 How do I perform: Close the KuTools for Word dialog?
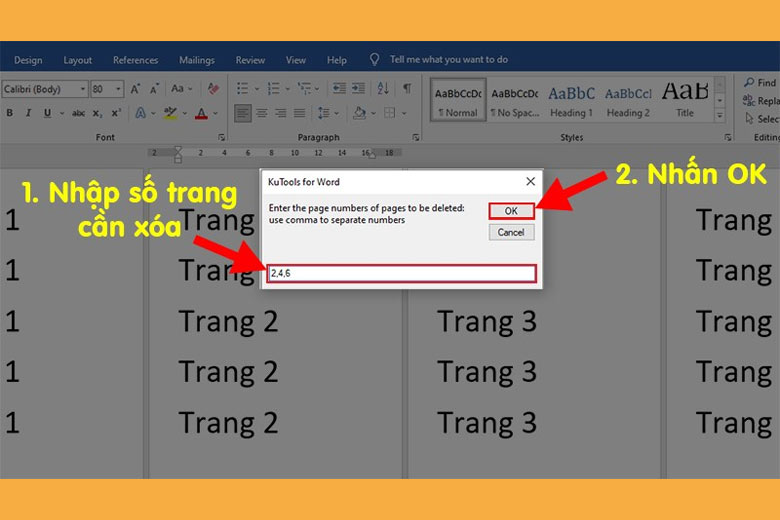[x=531, y=182]
